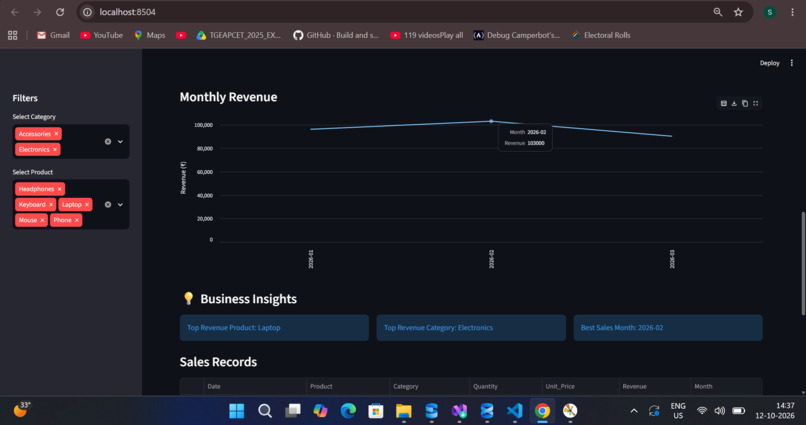Open the Maps bookmark
The image size is (806, 425).
(150, 35)
